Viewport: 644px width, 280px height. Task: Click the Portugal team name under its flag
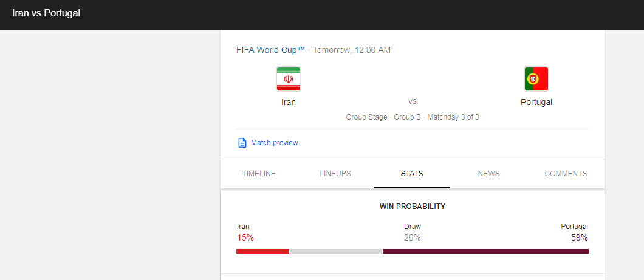click(x=536, y=102)
